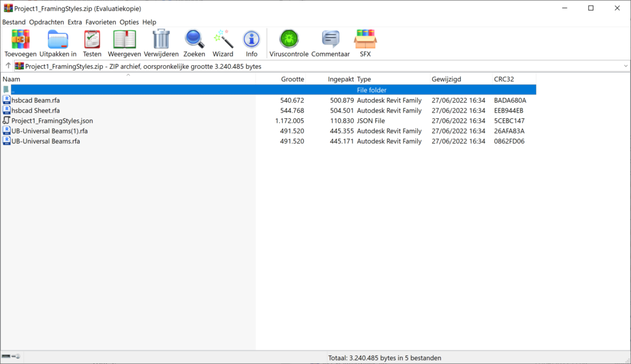631x364 pixels.
Task: Click the parent folder icon in list
Action: [6, 90]
